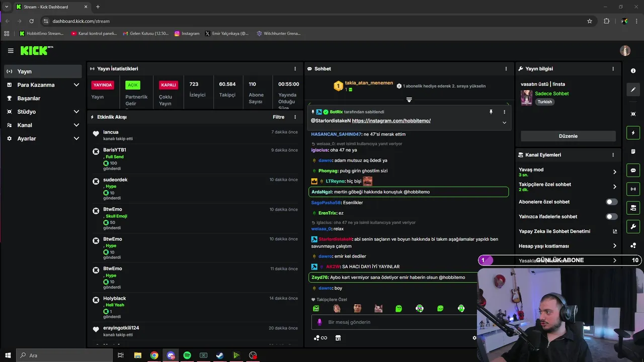Click the stream category thumbnail image

click(x=526, y=98)
